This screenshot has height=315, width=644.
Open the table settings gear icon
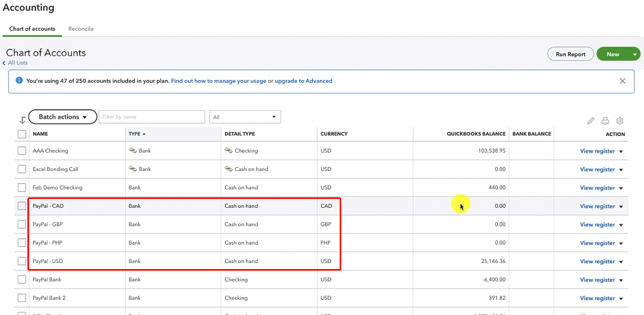point(620,121)
